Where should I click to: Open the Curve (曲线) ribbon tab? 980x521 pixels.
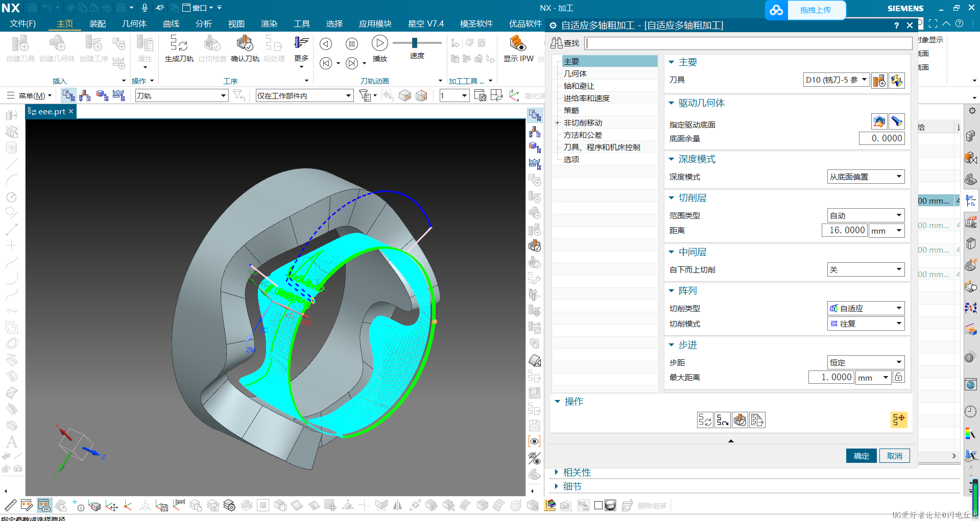pyautogui.click(x=171, y=23)
